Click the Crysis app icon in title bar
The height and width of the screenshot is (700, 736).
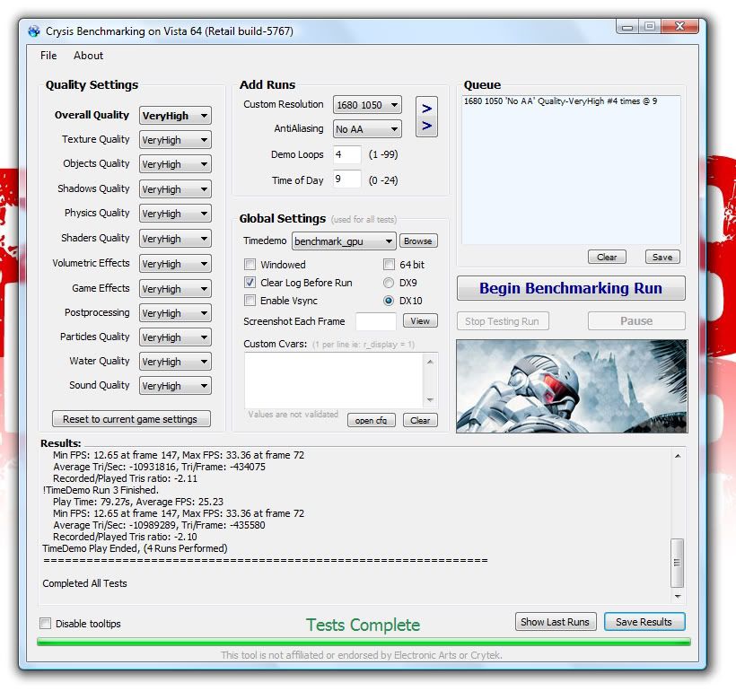point(34,31)
